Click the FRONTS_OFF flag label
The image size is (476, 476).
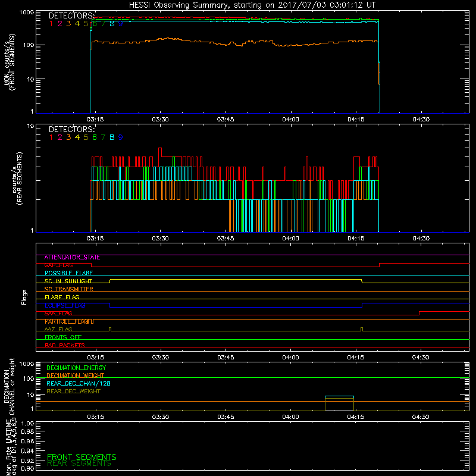point(63,337)
